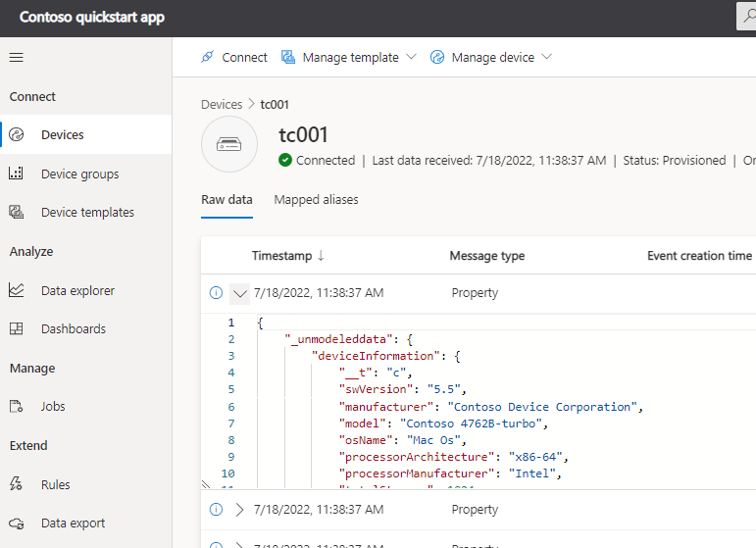The height and width of the screenshot is (548, 756).
Task: Switch to the Mapped aliases tab
Action: point(316,200)
